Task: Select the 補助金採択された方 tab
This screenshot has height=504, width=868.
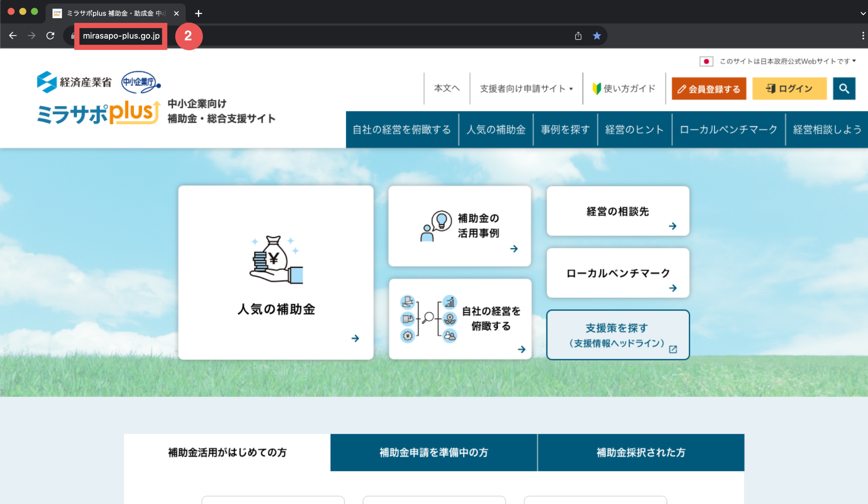Action: tap(641, 452)
